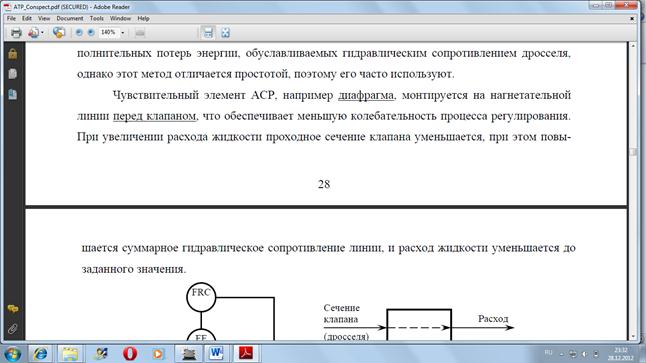Click the collaborate share icon in toolbar
The width and height of the screenshot is (646, 363).
59,33
